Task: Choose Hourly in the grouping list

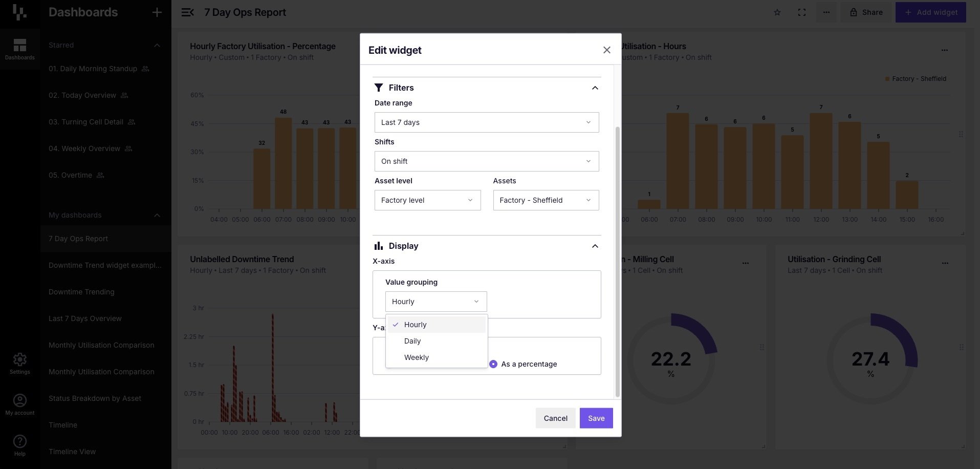Action: pyautogui.click(x=437, y=325)
